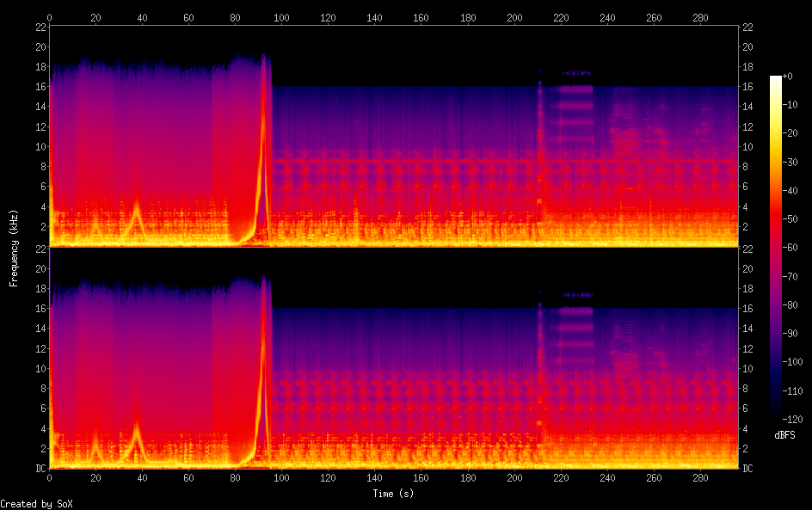Click the top of the color scale bar
Image resolution: width=812 pixels, height=510 pixels.
(x=776, y=79)
